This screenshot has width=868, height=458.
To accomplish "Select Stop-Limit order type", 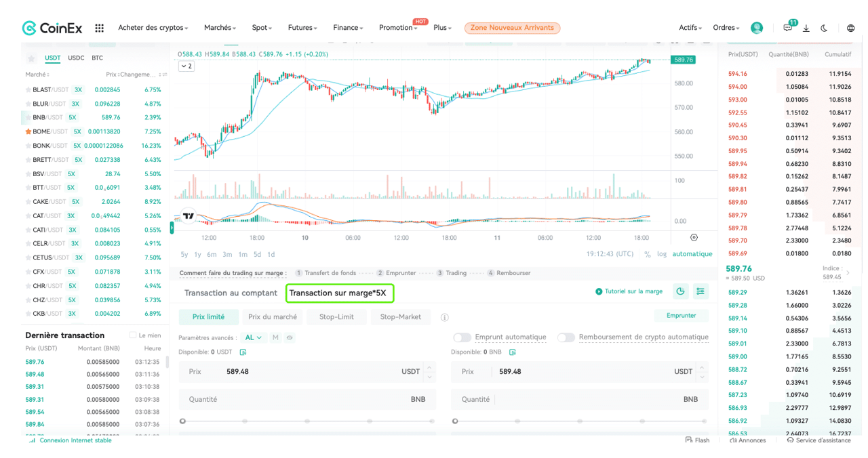I will [x=336, y=317].
